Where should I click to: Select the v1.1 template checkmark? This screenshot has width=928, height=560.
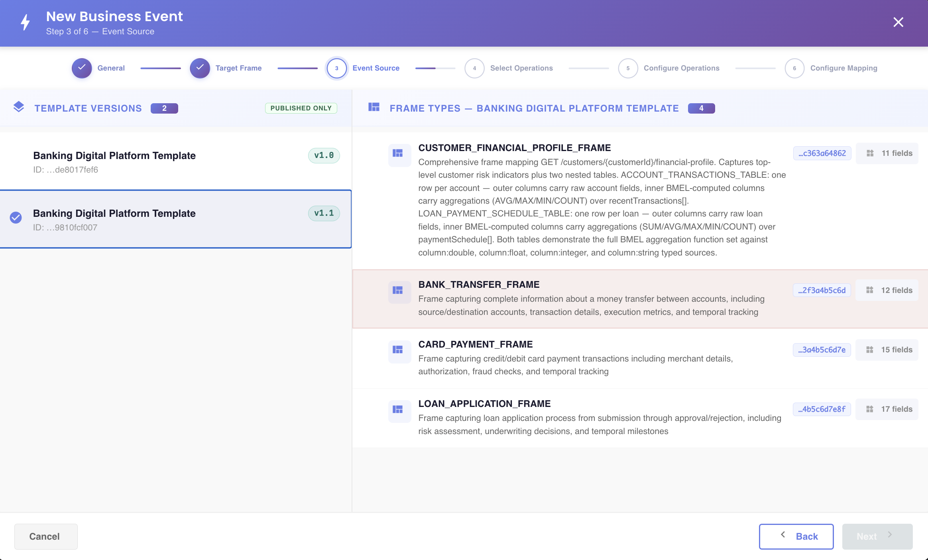[16, 218]
